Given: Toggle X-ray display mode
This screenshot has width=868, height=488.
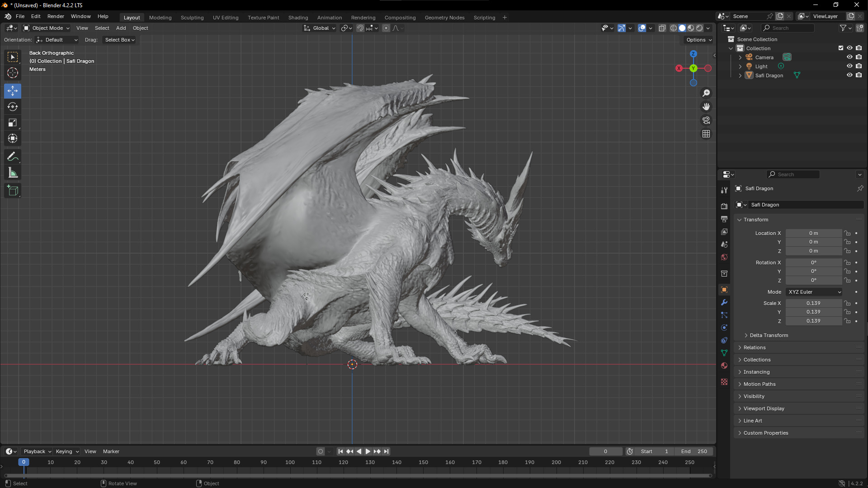Looking at the screenshot, I should point(662,28).
